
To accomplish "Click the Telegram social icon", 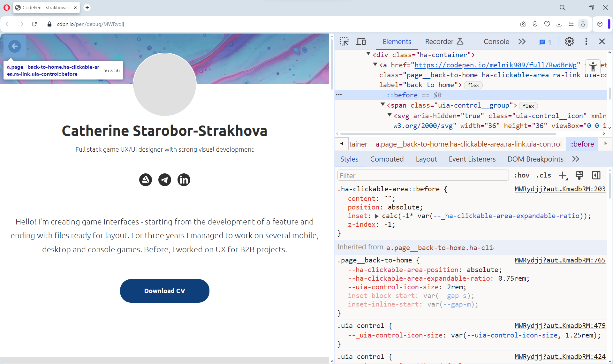I will click(164, 180).
